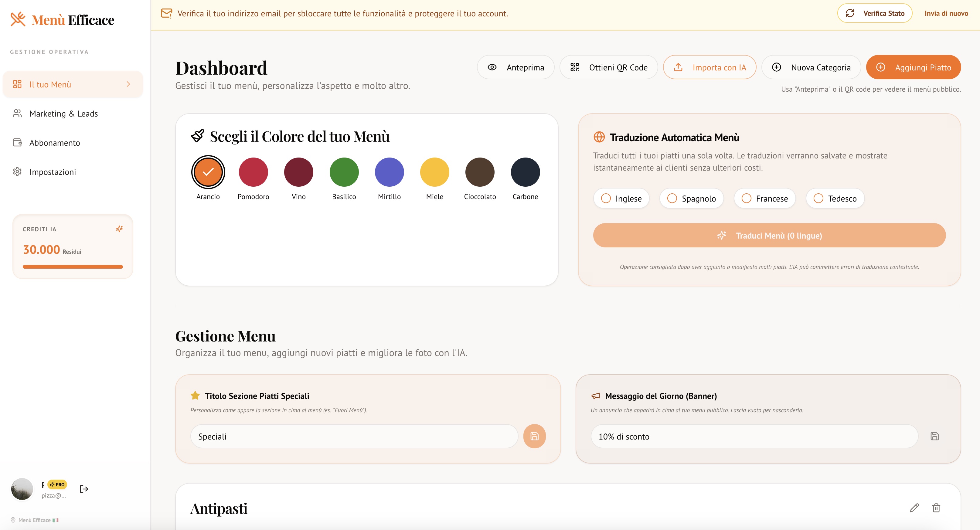Select the Basilico menu color
This screenshot has width=980, height=530.
point(344,172)
